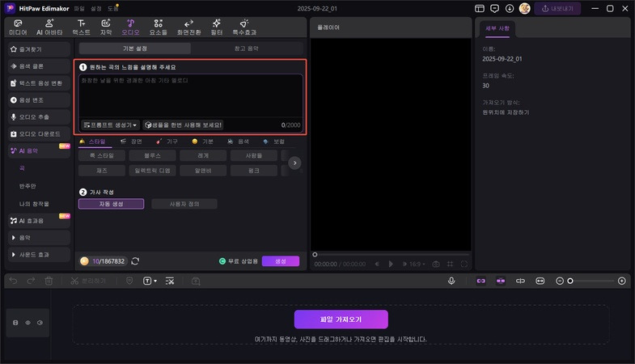Screen dimensions: 635x364
Task: Toggle the purple magnetic snap icon
Action: point(501,281)
